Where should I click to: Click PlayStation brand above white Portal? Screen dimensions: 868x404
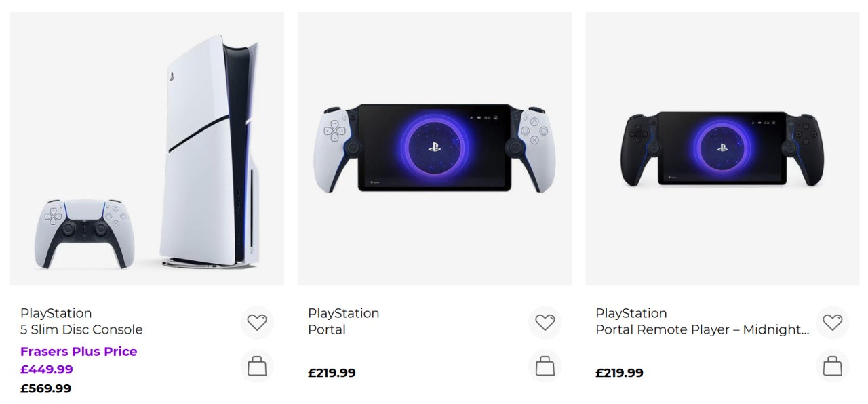[343, 313]
